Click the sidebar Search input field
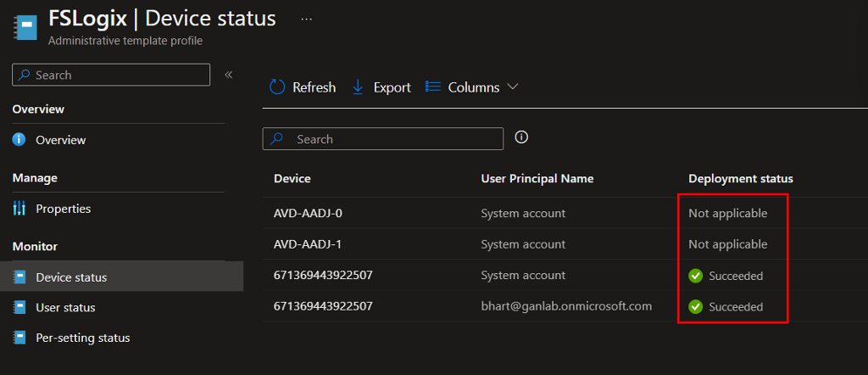This screenshot has height=375, width=868. pyautogui.click(x=119, y=75)
